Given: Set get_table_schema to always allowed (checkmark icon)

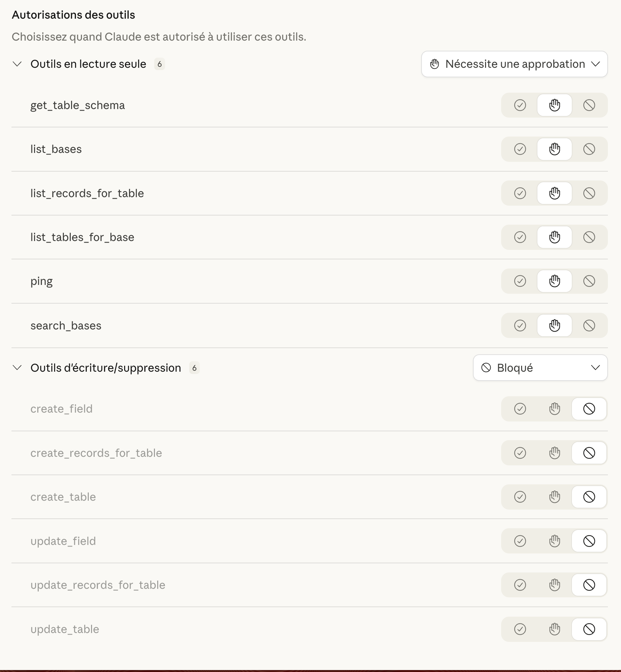Looking at the screenshot, I should (520, 105).
